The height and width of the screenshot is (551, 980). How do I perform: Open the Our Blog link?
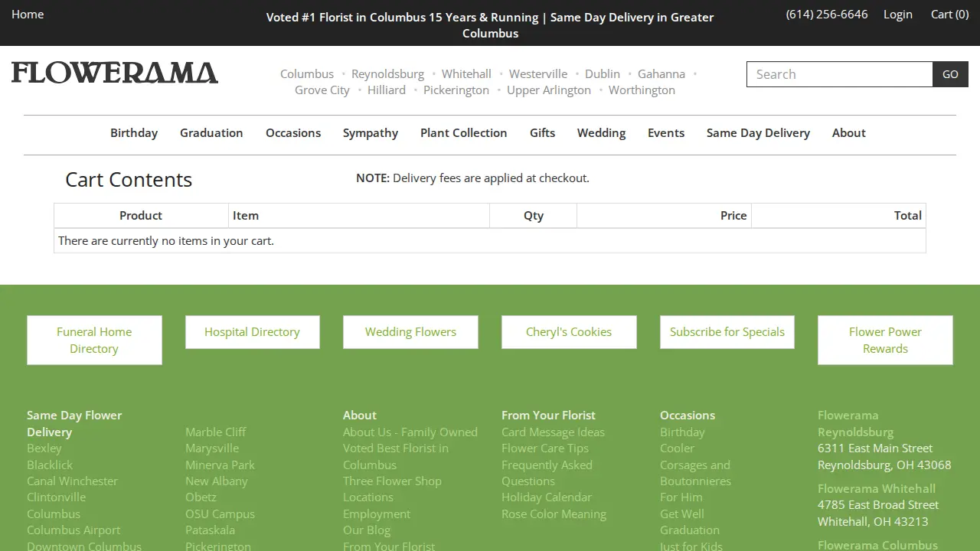(367, 530)
